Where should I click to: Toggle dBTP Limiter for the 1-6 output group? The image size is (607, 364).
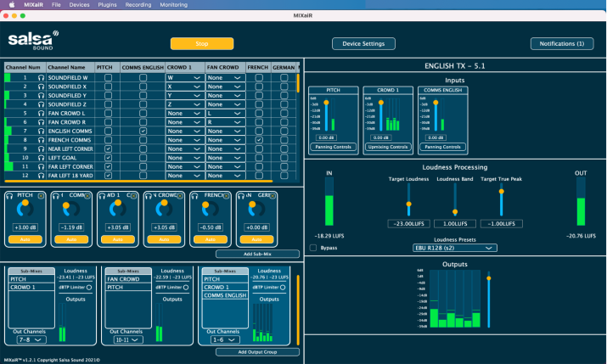pyautogui.click(x=283, y=288)
